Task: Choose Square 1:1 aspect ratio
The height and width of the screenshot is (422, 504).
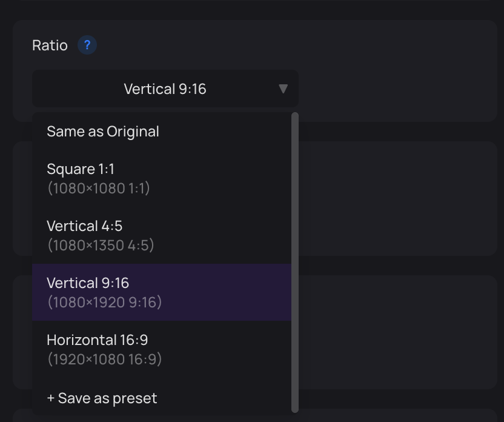Action: (80, 169)
